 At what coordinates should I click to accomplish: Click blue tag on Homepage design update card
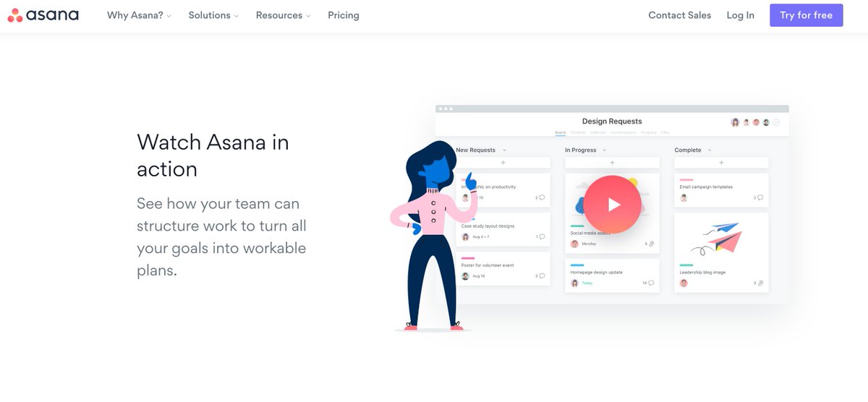pyautogui.click(x=577, y=265)
